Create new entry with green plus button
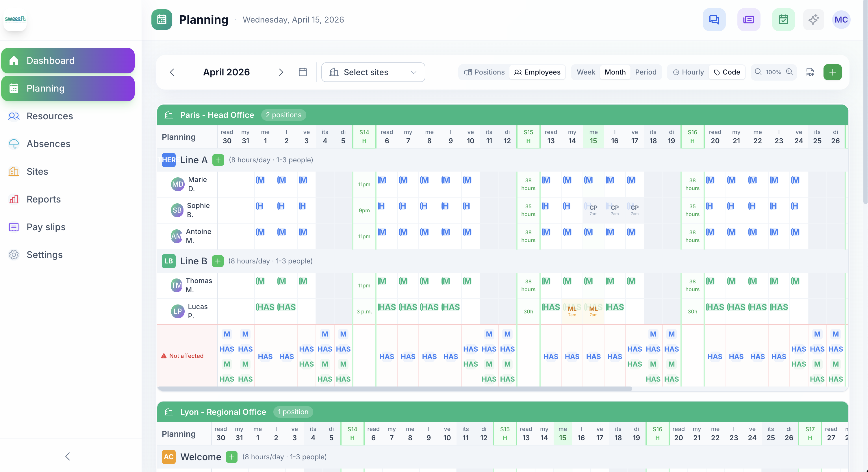The image size is (868, 472). (833, 72)
